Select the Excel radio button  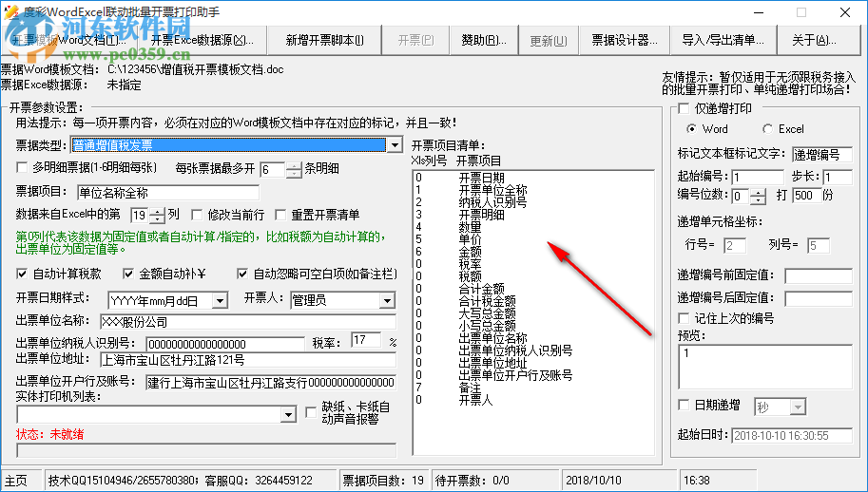767,129
